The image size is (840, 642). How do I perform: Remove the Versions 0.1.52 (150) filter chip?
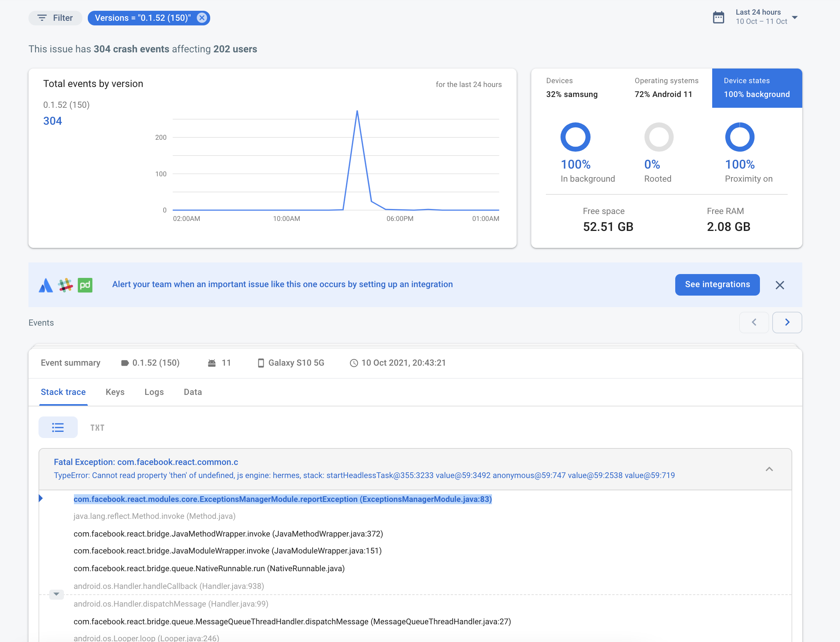(202, 18)
